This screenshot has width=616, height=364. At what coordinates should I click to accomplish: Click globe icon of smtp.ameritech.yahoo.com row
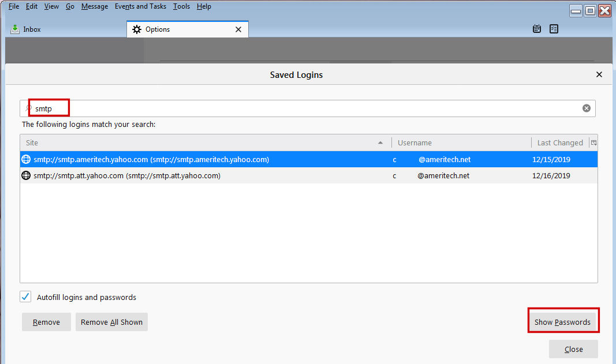point(26,159)
